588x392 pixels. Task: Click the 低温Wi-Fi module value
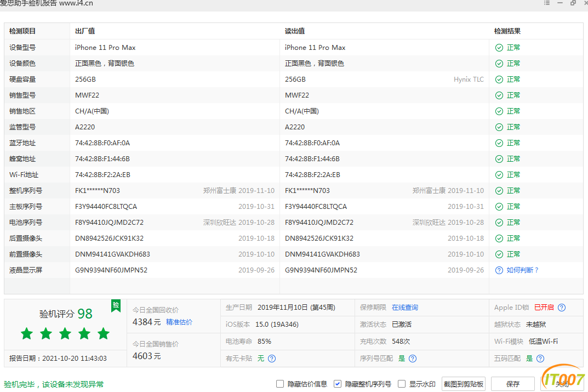543,342
